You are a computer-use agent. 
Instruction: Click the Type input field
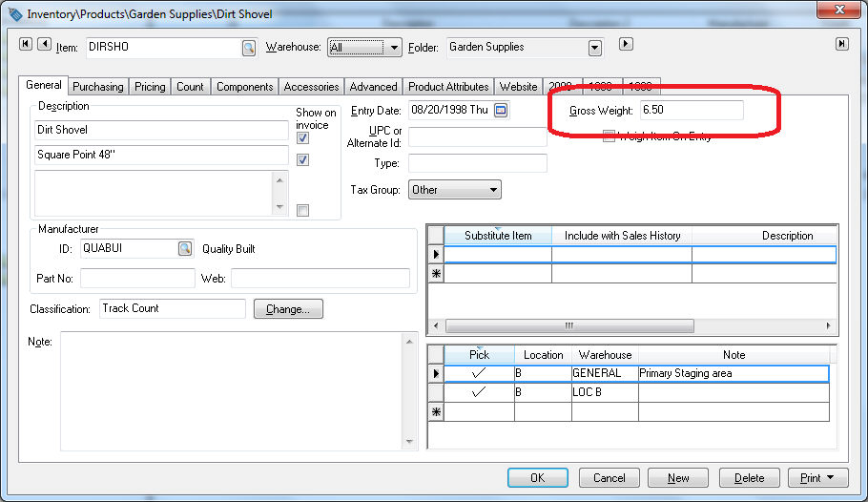point(477,163)
